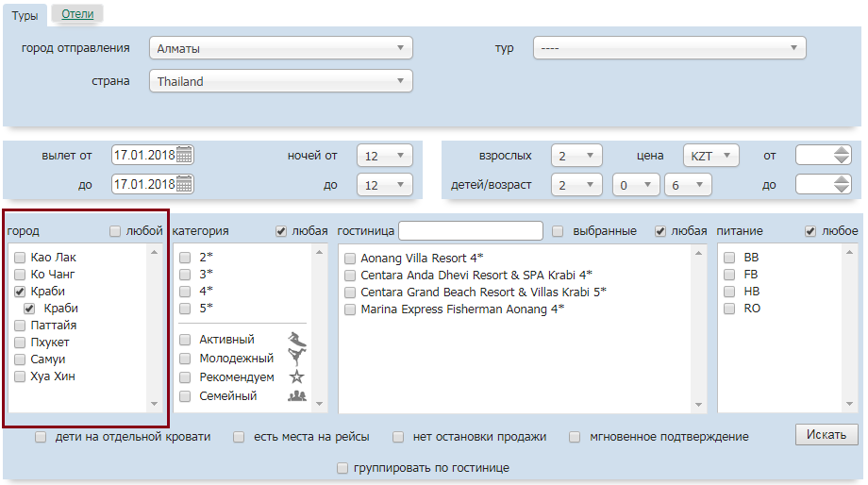The image size is (868, 485).
Task: Expand the страна dropdown showing Thailand
Action: click(280, 81)
